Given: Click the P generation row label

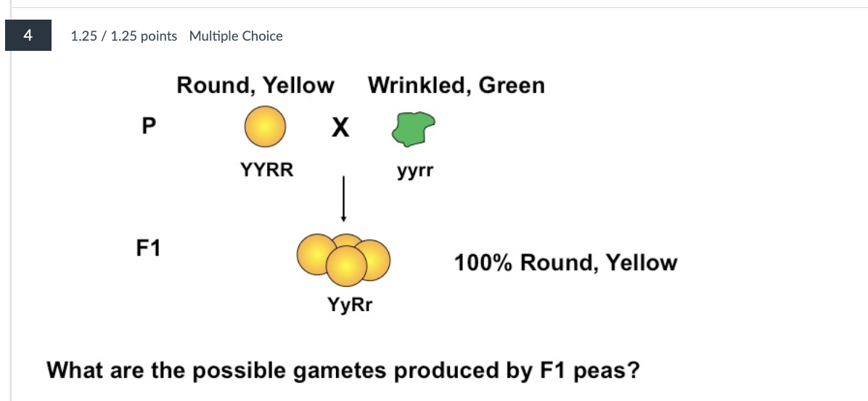Looking at the screenshot, I should 148,126.
